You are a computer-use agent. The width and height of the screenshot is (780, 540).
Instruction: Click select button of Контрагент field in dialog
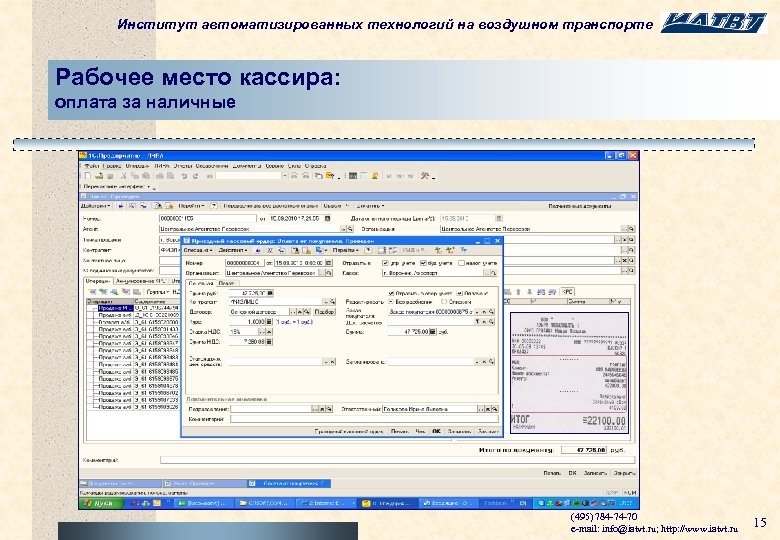326,302
